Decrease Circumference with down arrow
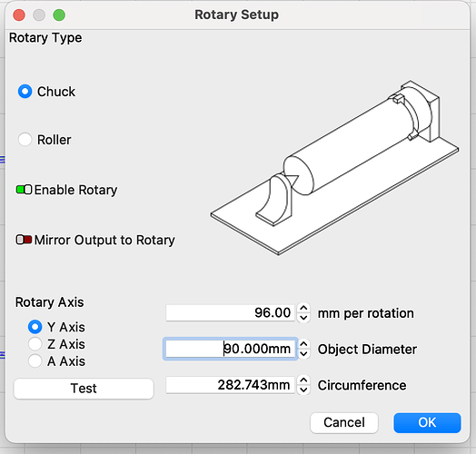This screenshot has width=476, height=454. pyautogui.click(x=303, y=390)
